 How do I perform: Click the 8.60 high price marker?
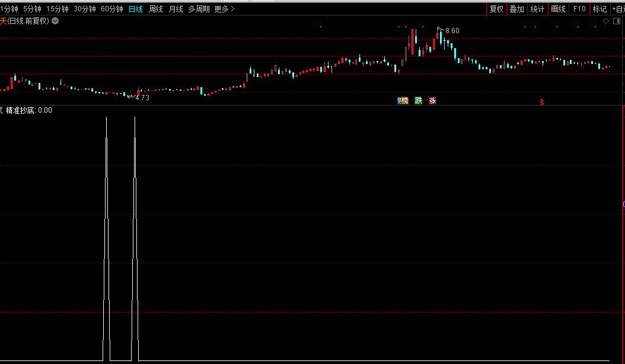[451, 31]
